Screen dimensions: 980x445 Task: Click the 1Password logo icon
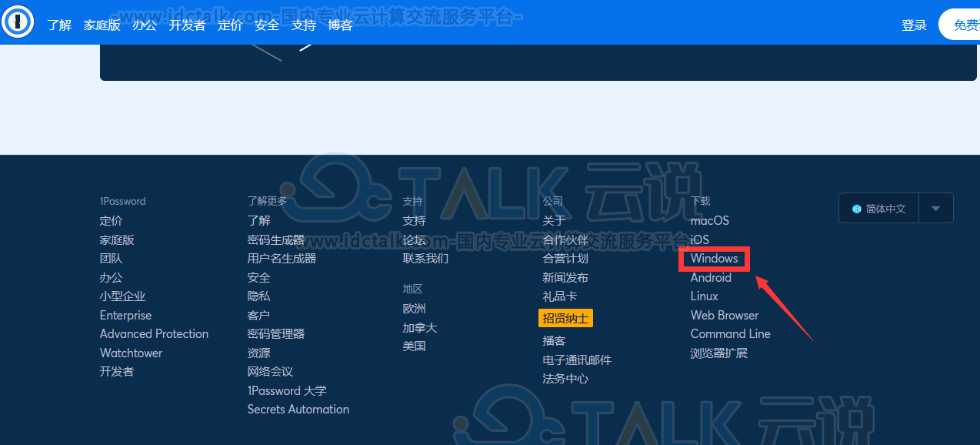(x=18, y=23)
